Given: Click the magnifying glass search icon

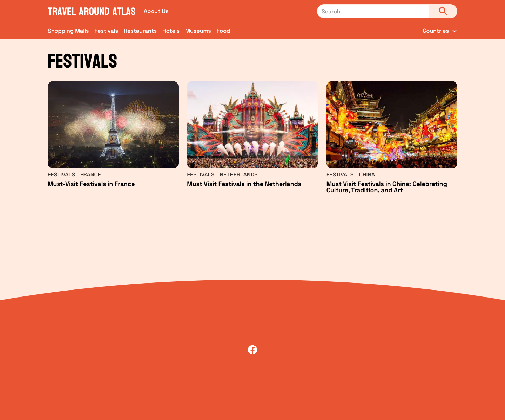Looking at the screenshot, I should 443,11.
